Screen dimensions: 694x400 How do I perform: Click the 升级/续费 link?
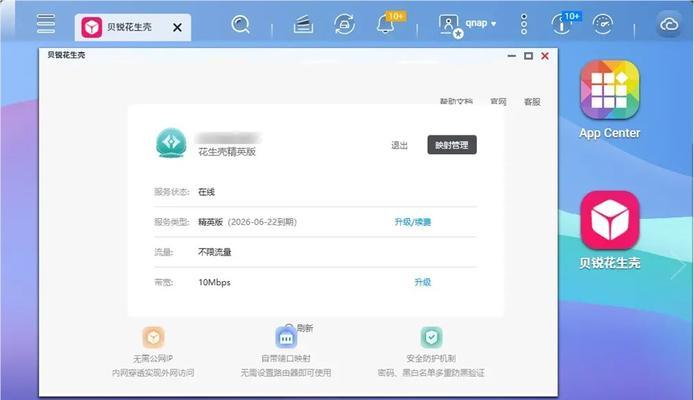[413, 222]
